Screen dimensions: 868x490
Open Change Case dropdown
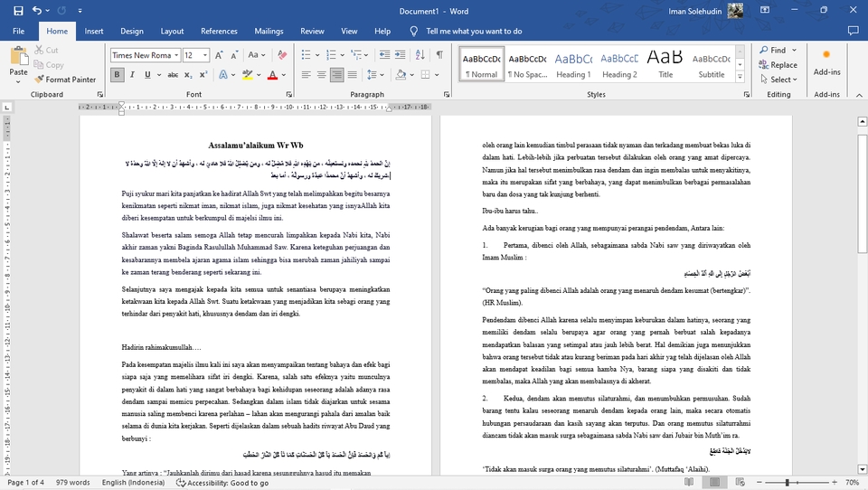coord(257,55)
